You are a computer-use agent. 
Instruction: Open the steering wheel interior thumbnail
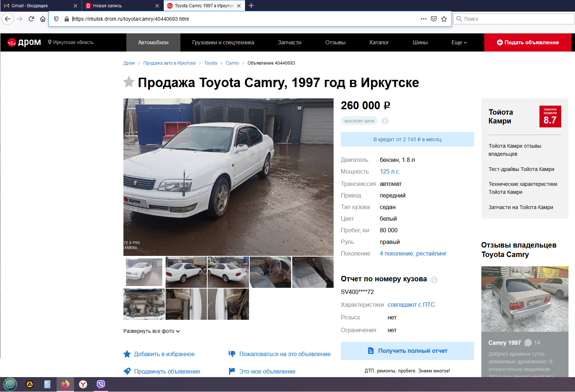(270, 272)
